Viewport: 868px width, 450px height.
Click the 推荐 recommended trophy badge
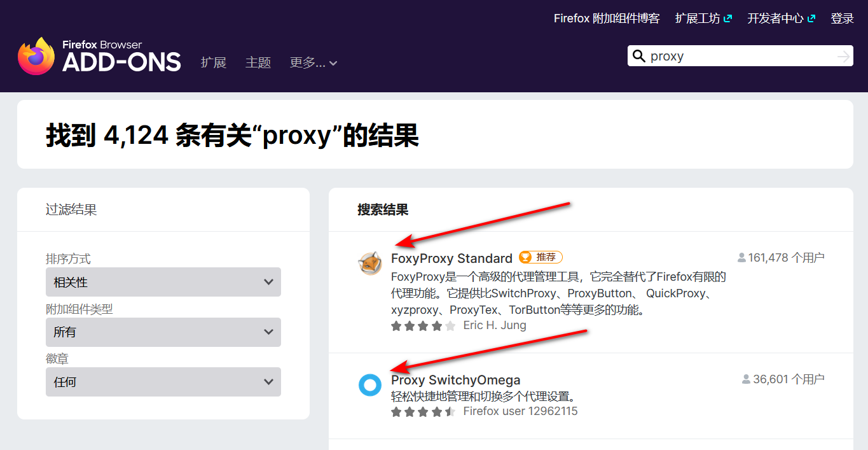(541, 257)
